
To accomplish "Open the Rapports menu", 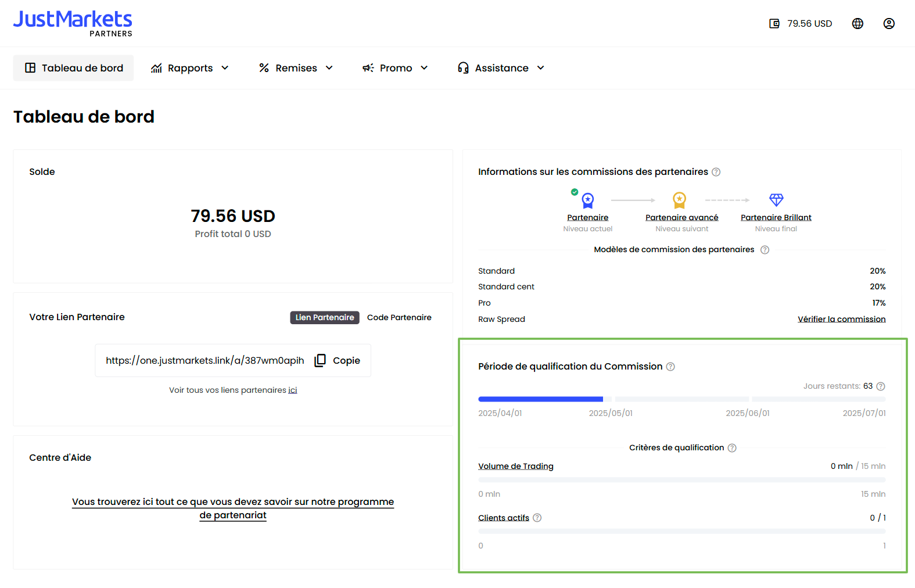I will (189, 68).
